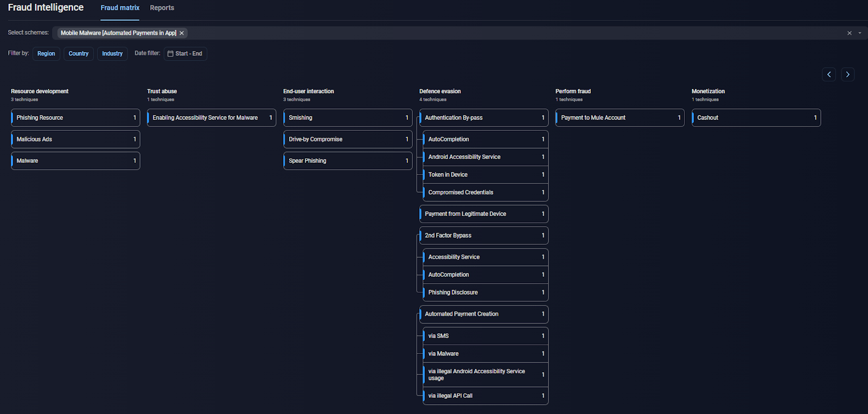Select via illegal API Call sub-technique
The width and height of the screenshot is (868, 414).
point(486,396)
